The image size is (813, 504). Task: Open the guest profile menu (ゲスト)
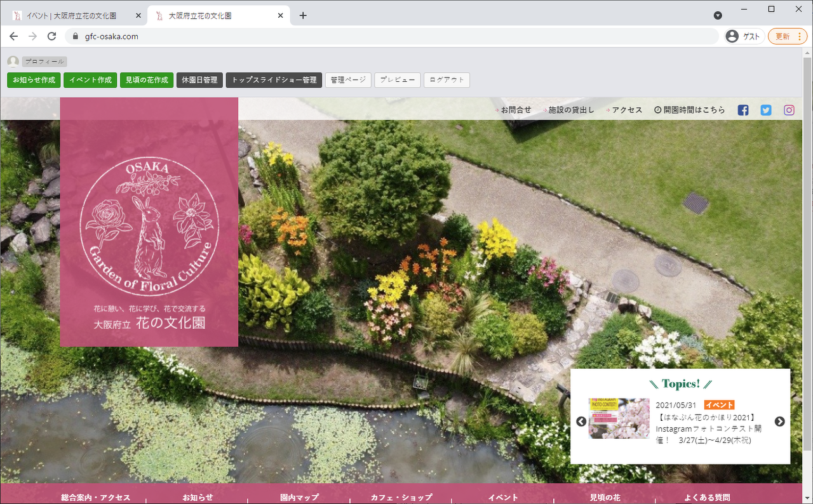point(744,36)
